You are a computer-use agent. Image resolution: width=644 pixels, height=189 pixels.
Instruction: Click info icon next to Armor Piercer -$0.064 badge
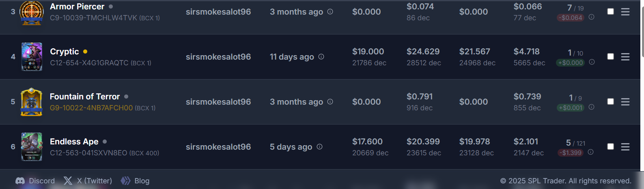[x=591, y=17]
